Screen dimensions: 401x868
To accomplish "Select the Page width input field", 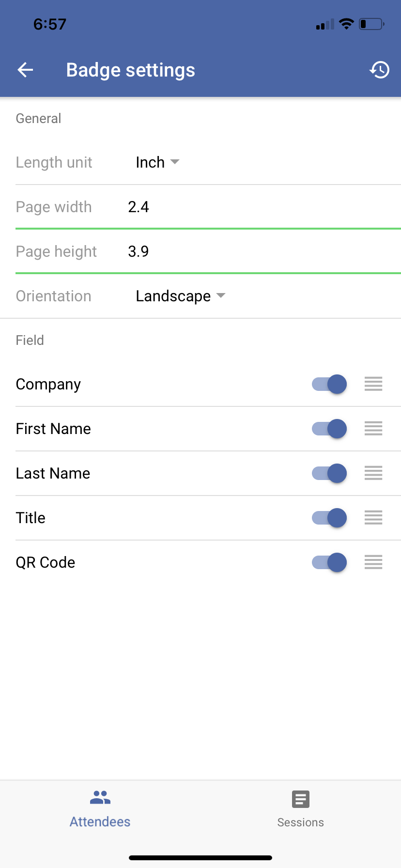I will click(264, 207).
